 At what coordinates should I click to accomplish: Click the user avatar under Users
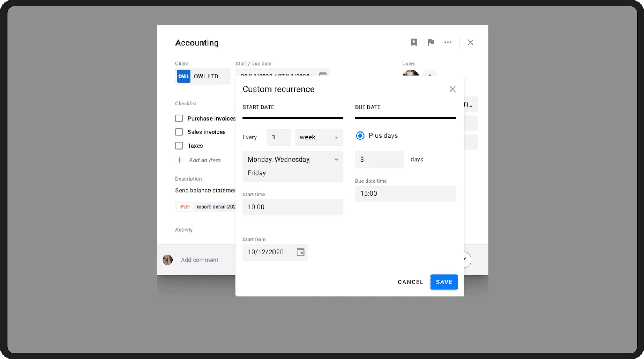(411, 73)
